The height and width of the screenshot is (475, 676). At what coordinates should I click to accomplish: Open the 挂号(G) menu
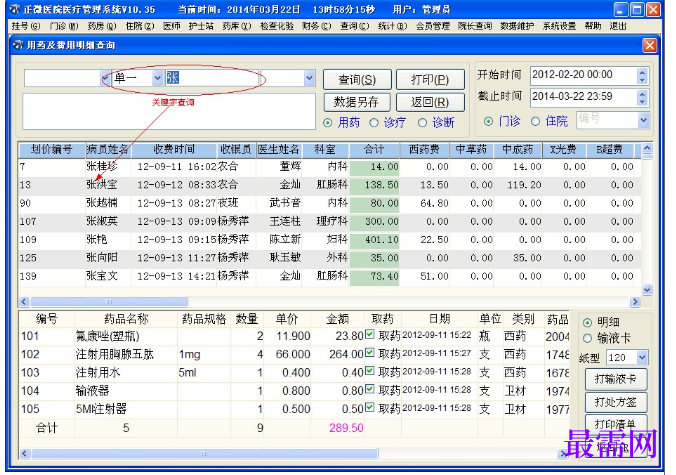pos(26,26)
